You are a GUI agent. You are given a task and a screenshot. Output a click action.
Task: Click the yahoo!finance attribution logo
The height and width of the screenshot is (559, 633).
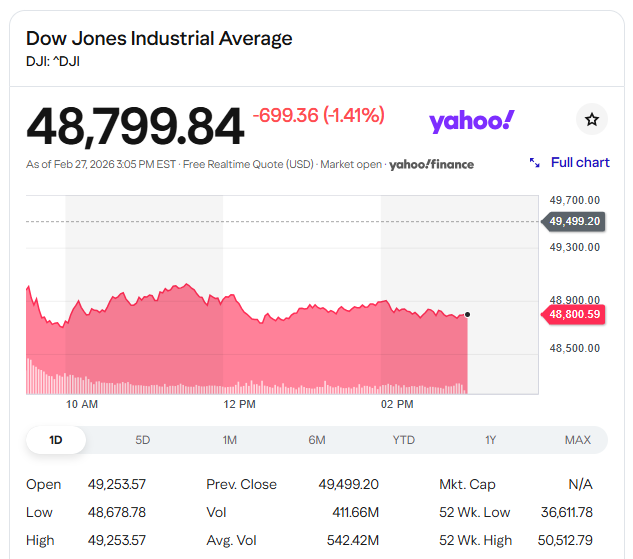[x=431, y=164]
